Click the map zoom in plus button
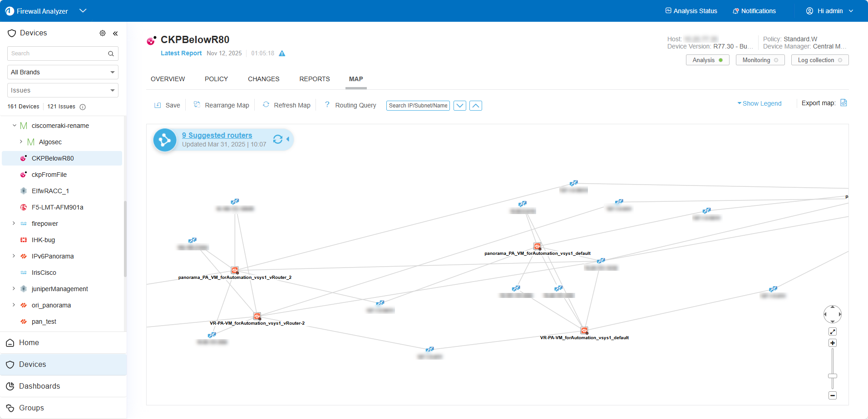 833,343
